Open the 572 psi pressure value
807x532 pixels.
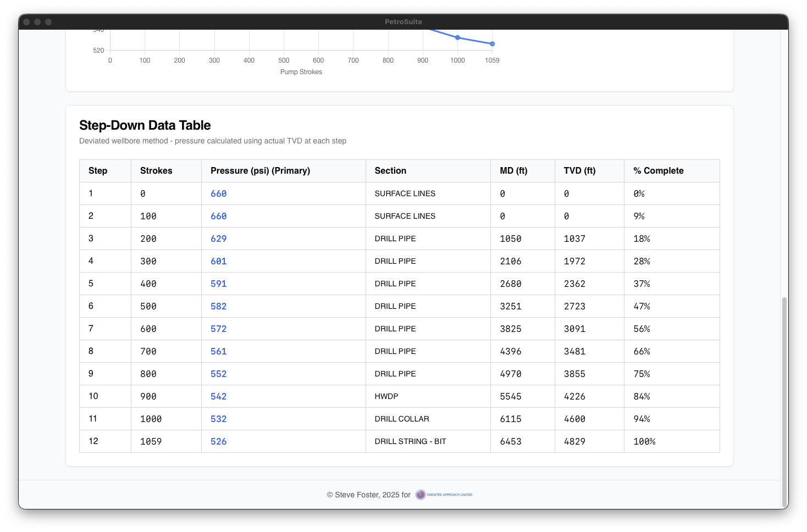pyautogui.click(x=218, y=329)
